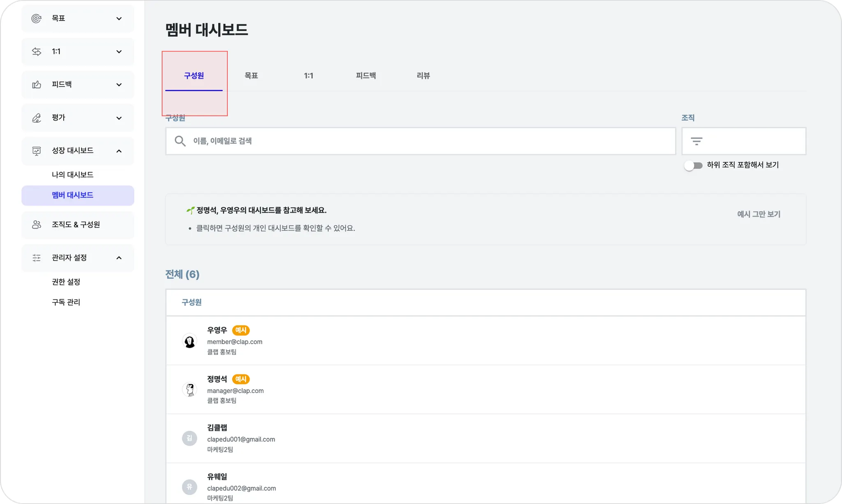Click the name/email search field
This screenshot has height=504, width=842.
click(428, 141)
